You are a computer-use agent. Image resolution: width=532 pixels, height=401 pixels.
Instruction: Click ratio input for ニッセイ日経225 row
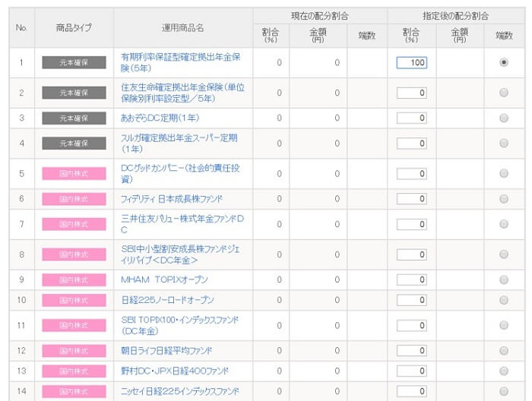click(x=412, y=391)
